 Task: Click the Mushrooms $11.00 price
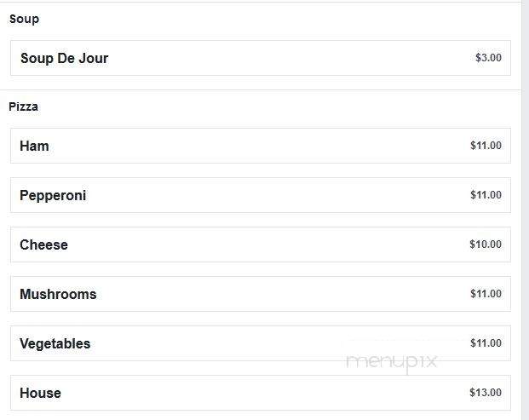(486, 294)
